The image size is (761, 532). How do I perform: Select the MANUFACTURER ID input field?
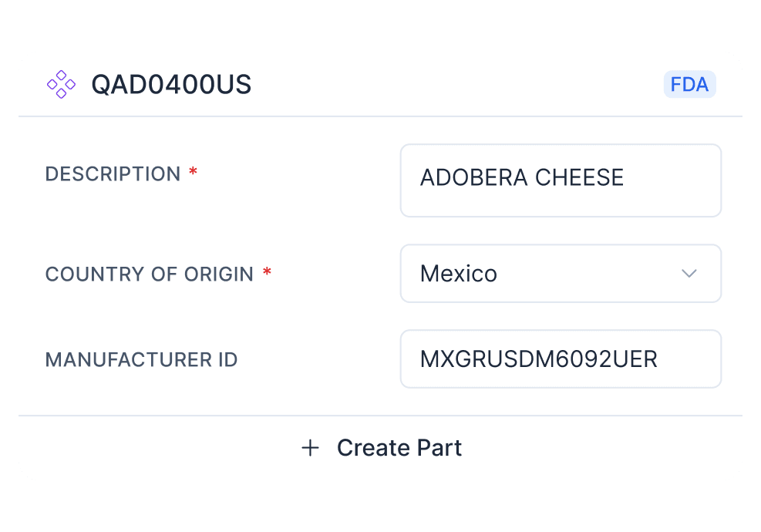[x=561, y=359]
